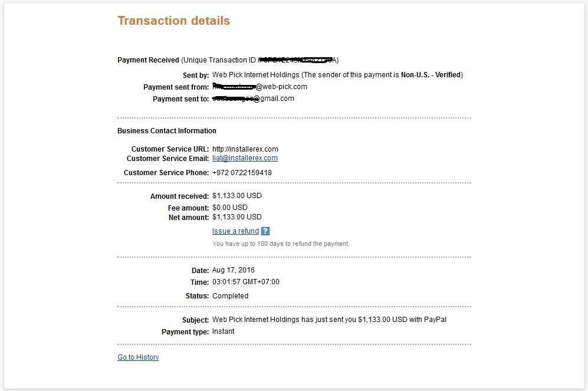Viewport: 588px width, 391px height.
Task: Click the 180 days refund note
Action: (x=281, y=244)
